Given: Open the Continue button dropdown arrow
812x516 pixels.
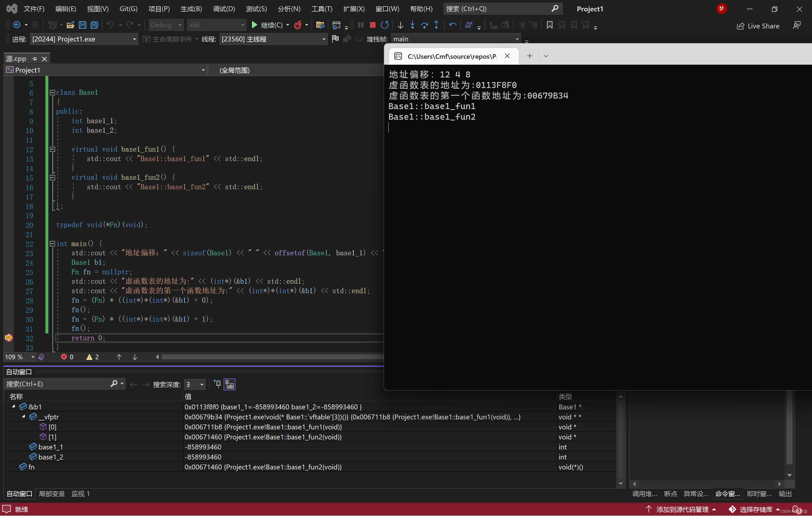Looking at the screenshot, I should click(x=288, y=25).
